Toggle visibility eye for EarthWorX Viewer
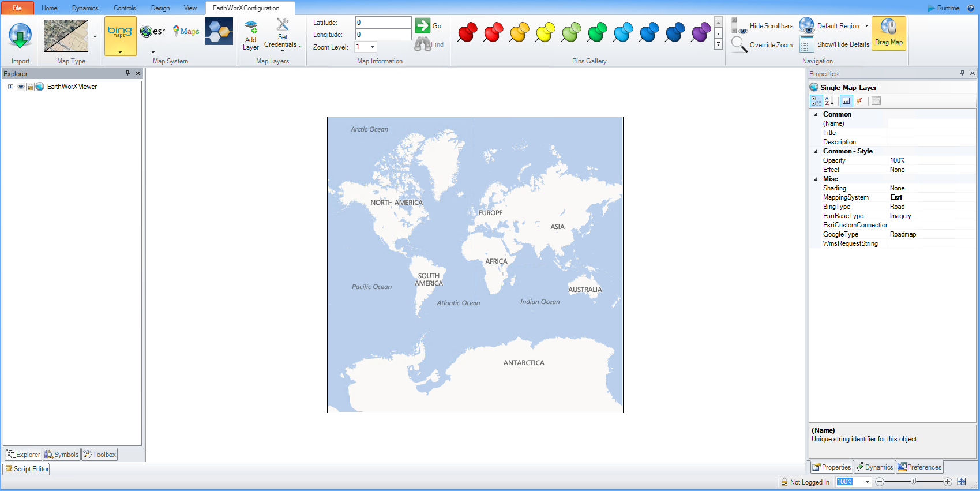 (x=21, y=87)
